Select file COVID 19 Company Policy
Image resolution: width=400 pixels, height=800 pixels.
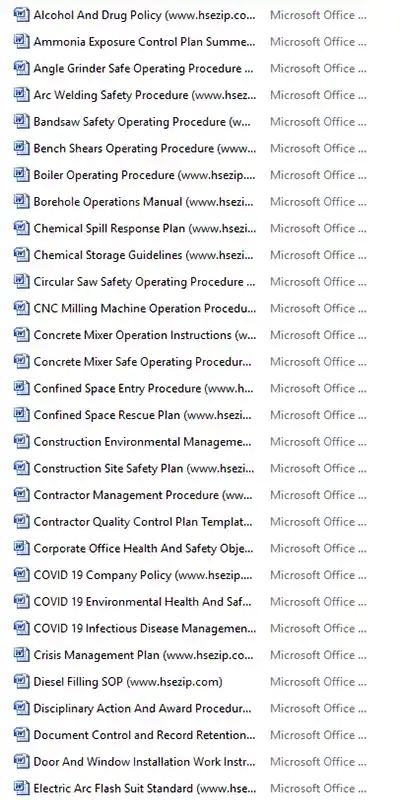click(x=143, y=574)
